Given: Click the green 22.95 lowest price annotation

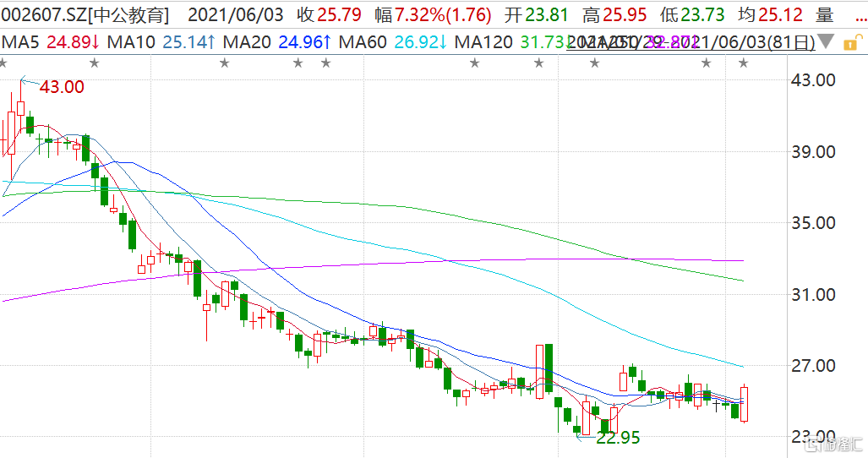Looking at the screenshot, I should tap(618, 438).
